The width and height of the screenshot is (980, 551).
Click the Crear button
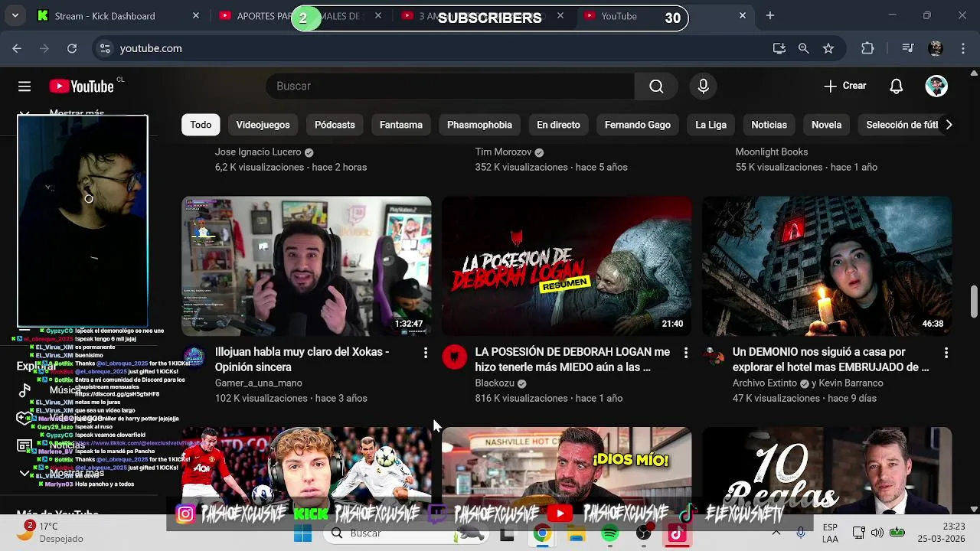click(x=844, y=86)
